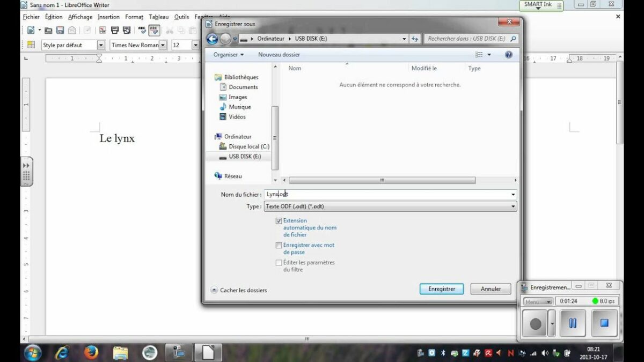Select Disque local (C:) in the sidebar
The image size is (644, 362).
point(248,146)
